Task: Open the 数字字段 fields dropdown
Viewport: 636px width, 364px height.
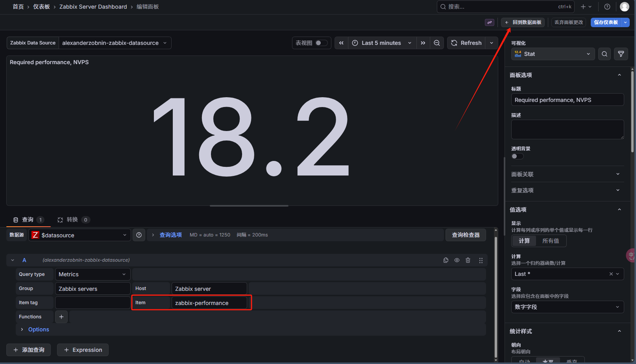Action: point(568,307)
